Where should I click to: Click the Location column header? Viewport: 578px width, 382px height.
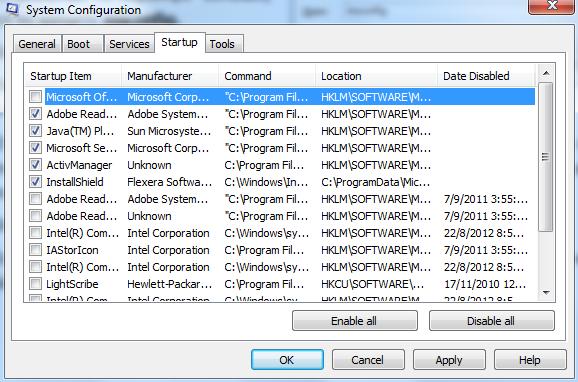click(376, 76)
